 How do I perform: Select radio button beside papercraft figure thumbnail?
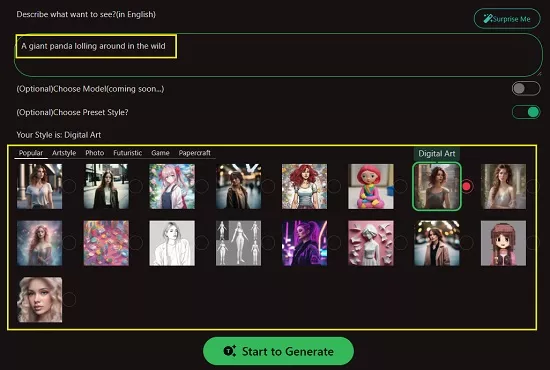point(401,243)
